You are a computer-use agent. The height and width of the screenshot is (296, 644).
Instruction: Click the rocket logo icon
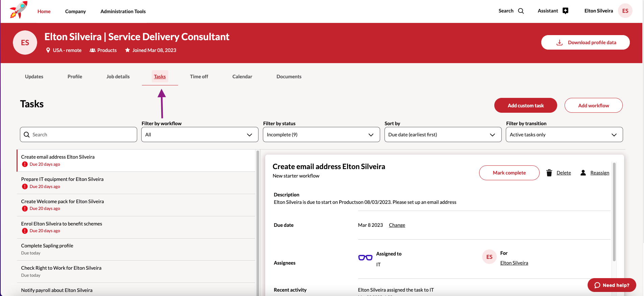coord(19,10)
